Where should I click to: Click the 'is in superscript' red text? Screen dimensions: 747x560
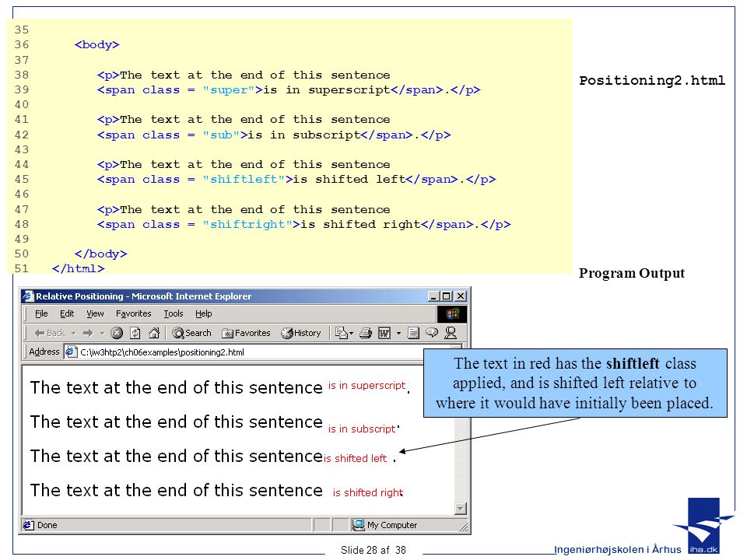coord(366,385)
